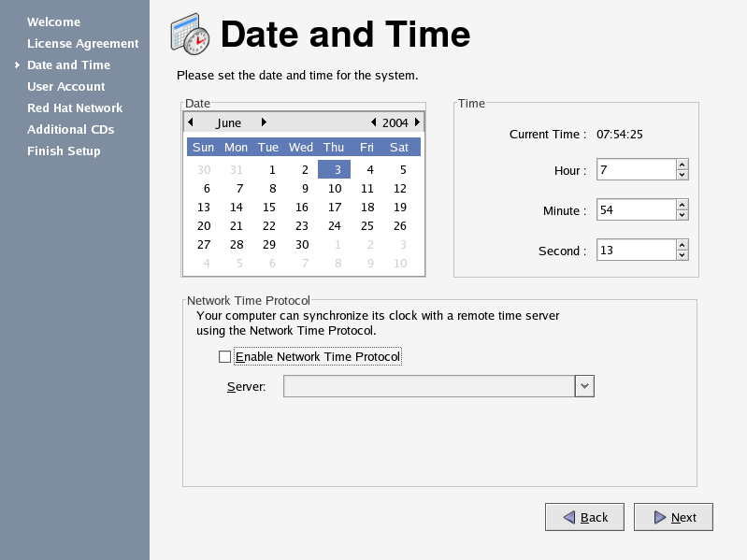Image resolution: width=747 pixels, height=560 pixels.
Task: Select User Account in the sidebar
Action: point(66,87)
